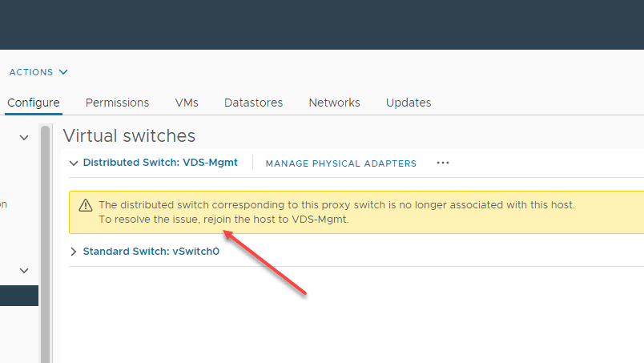Open the ACTIONS dropdown menu
Viewport: 644px width, 363px height.
point(38,72)
